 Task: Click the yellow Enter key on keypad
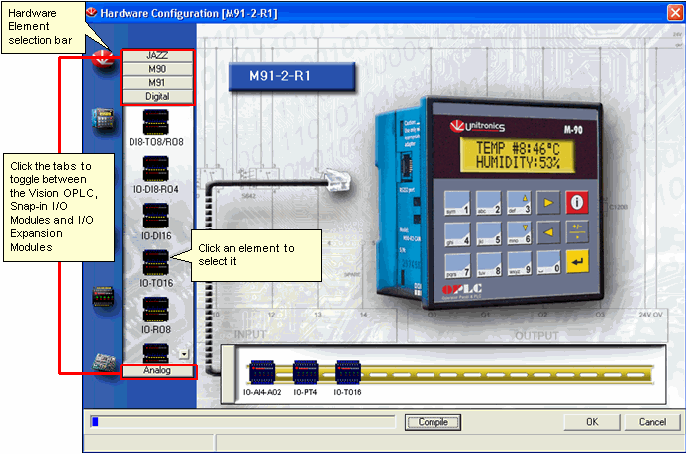coord(577,262)
